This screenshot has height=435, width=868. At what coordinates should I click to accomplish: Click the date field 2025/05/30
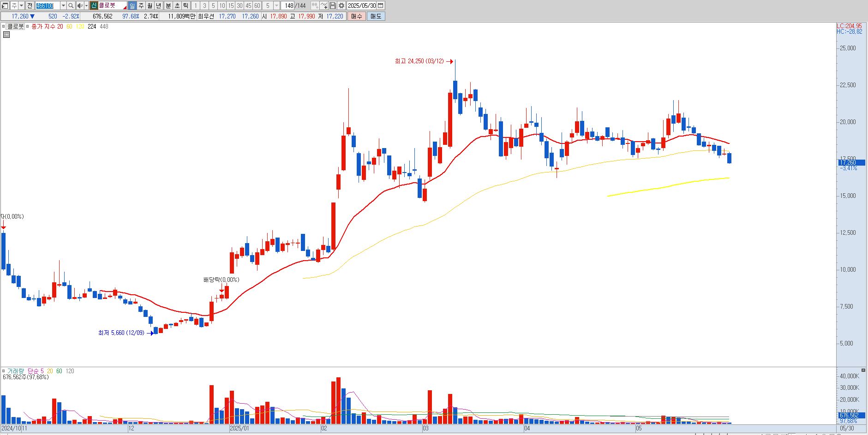tap(361, 6)
